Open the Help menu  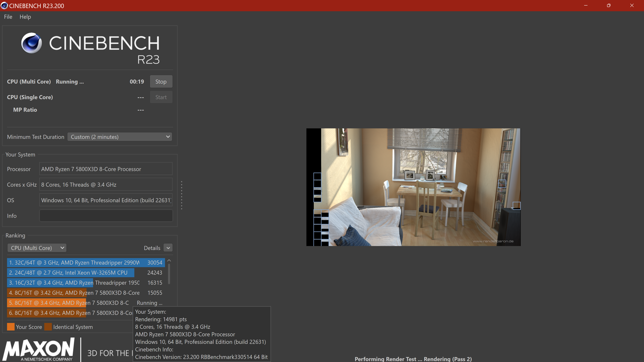coord(25,17)
